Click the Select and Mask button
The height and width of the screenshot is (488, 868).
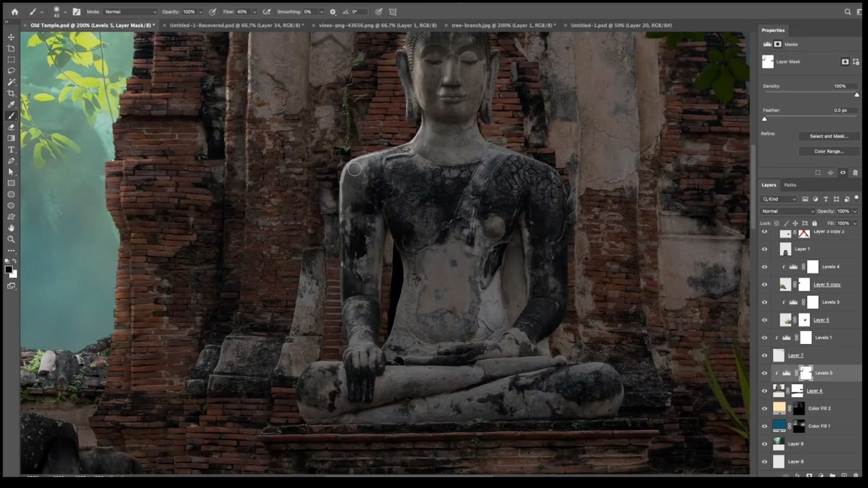click(829, 136)
